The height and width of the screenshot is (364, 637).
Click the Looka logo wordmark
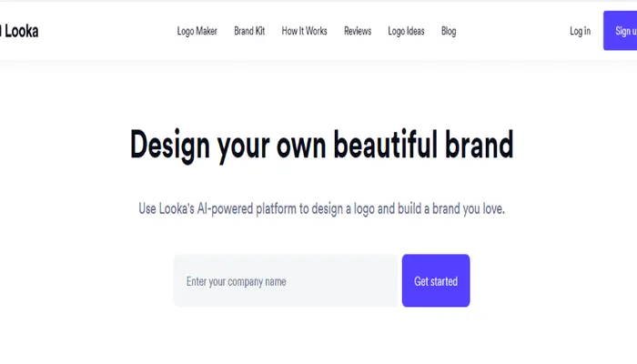click(20, 31)
